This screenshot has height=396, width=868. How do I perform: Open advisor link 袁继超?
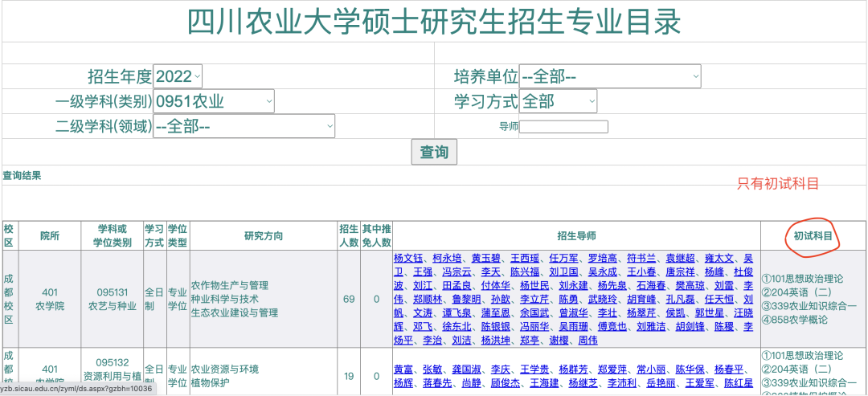(680, 259)
